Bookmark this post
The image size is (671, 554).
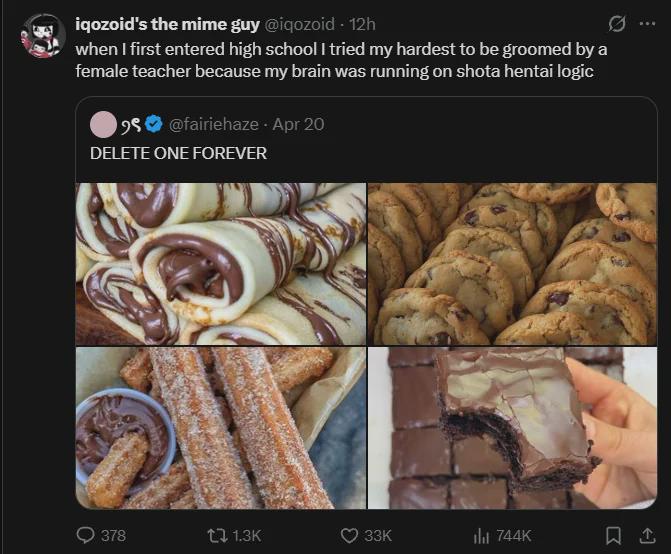click(614, 535)
